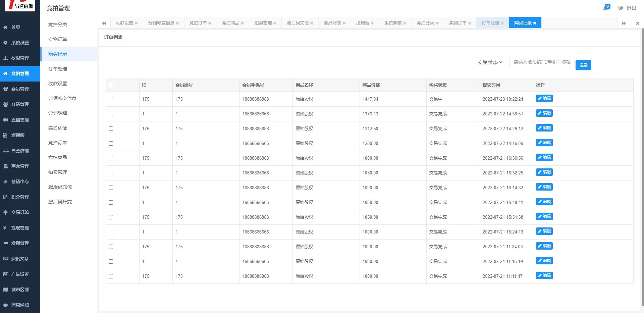Click the blue 搜索 button
The image size is (644, 313).
(x=583, y=65)
